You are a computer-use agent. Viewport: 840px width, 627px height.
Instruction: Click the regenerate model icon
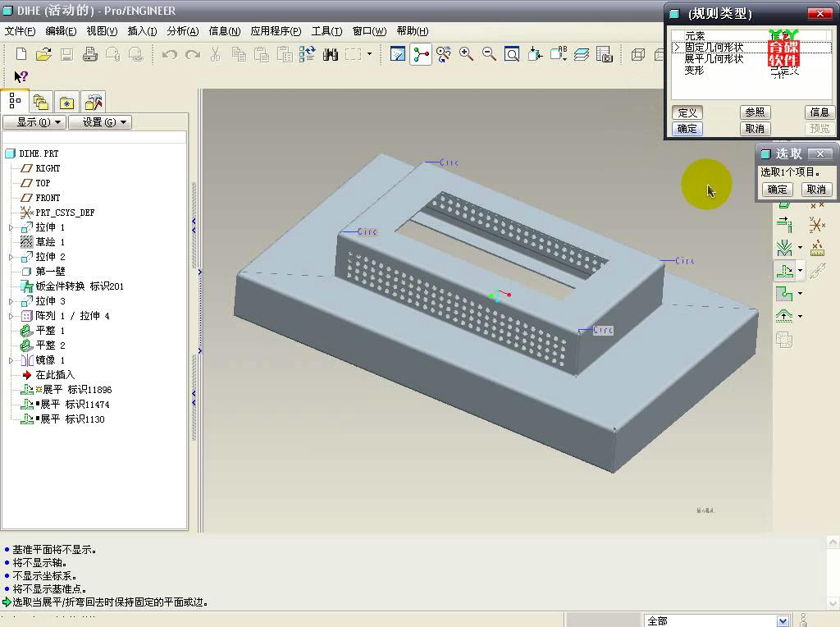coord(307,54)
